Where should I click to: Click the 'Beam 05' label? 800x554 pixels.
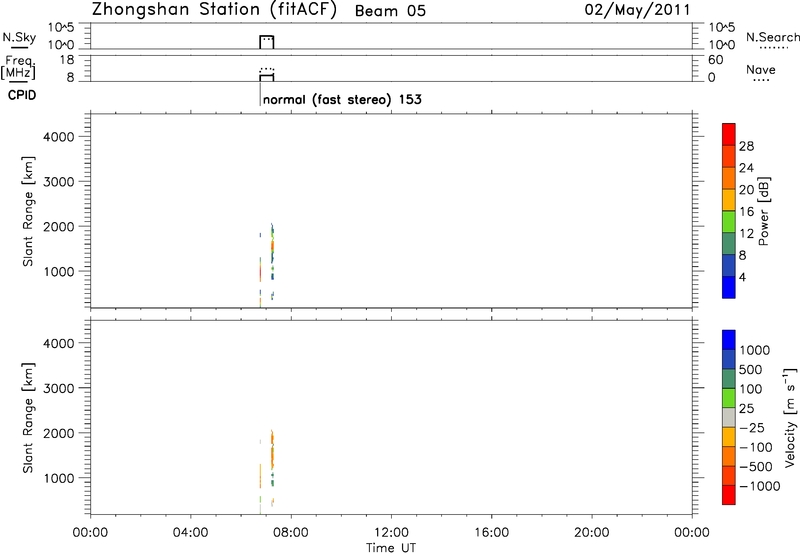390,11
